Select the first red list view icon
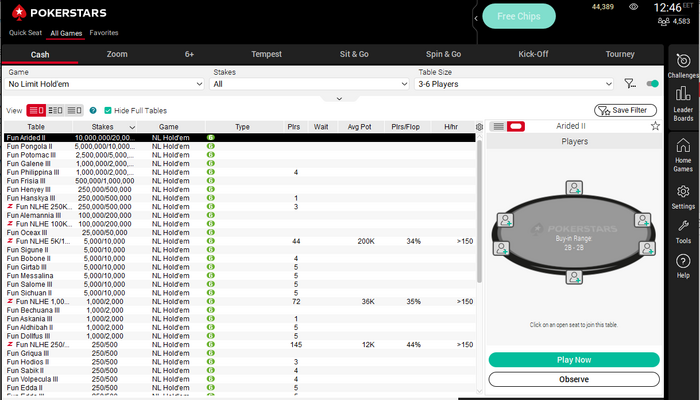 point(36,110)
